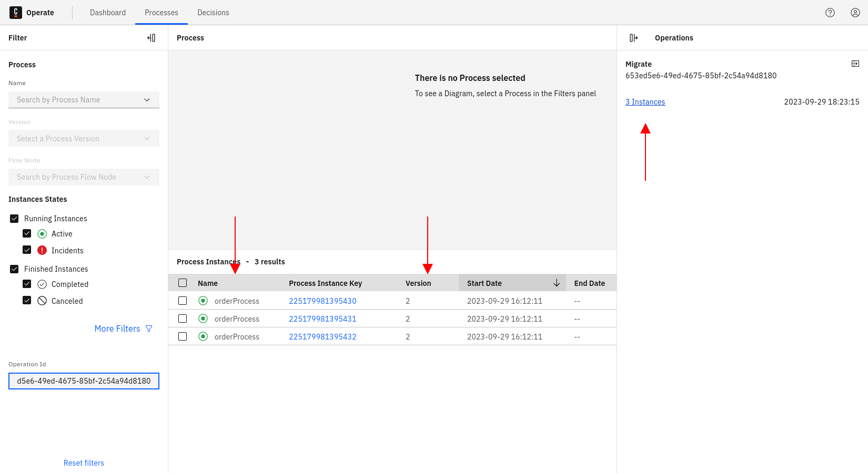
Task: Click the Migrate operation type icon
Action: pyautogui.click(x=855, y=64)
